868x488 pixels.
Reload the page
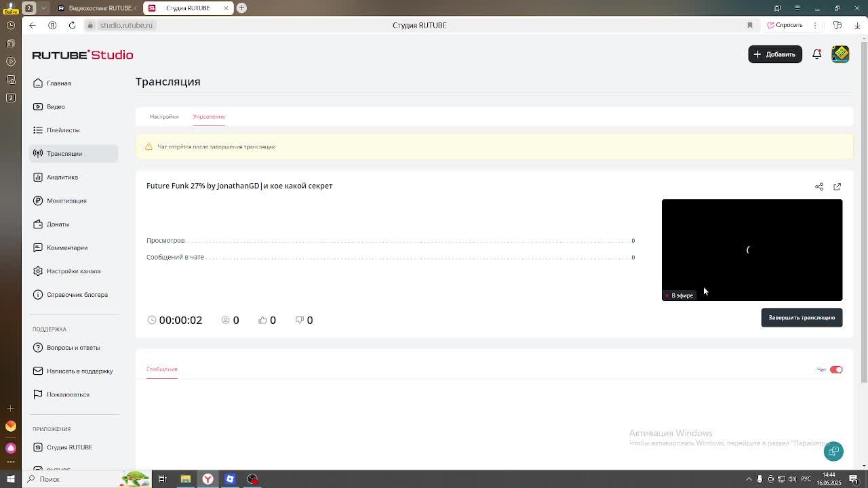pyautogui.click(x=72, y=25)
